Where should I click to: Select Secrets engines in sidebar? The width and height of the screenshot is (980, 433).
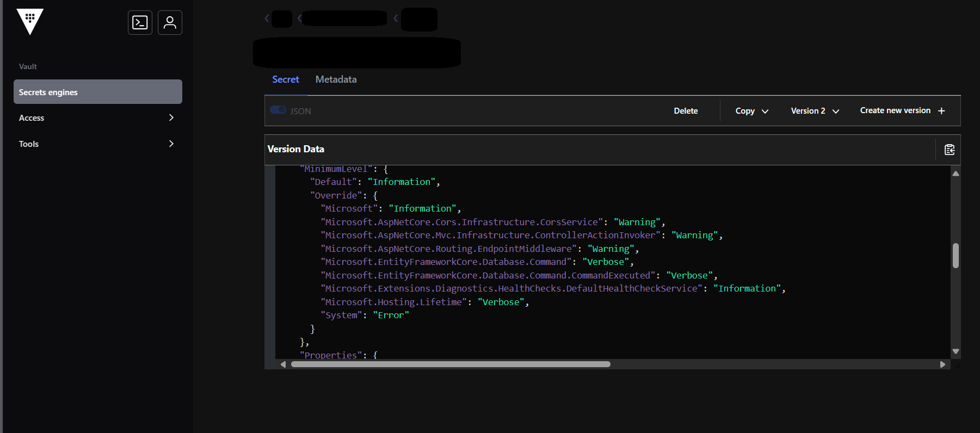click(x=98, y=92)
